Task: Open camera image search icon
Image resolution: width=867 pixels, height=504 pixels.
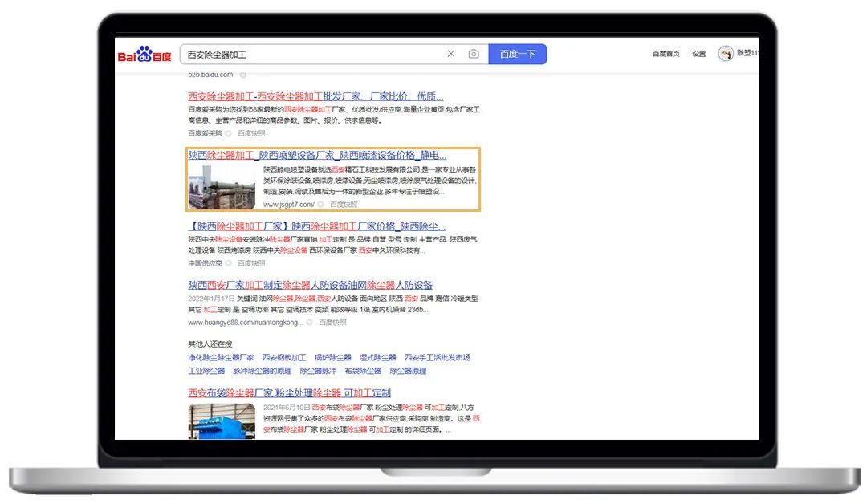Action: (x=474, y=54)
